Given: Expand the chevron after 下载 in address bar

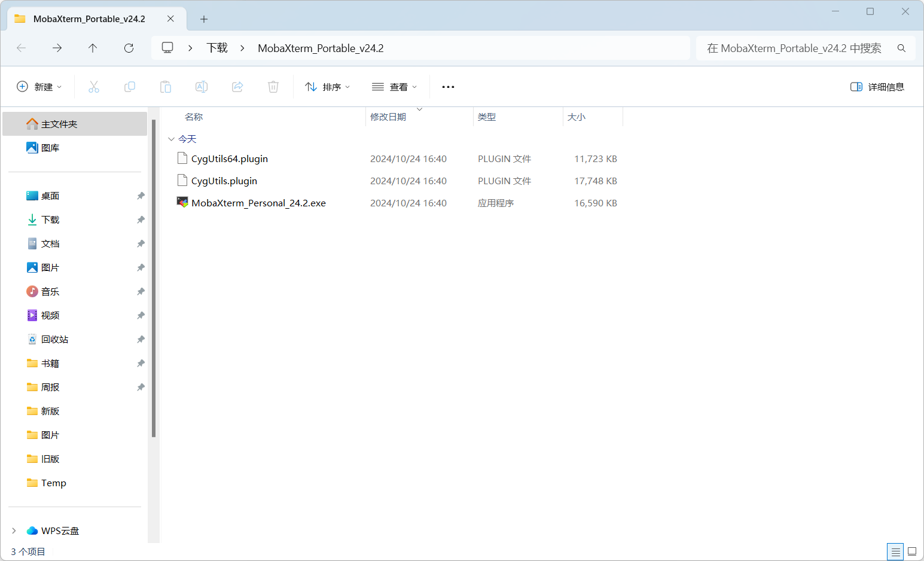Looking at the screenshot, I should pyautogui.click(x=242, y=48).
